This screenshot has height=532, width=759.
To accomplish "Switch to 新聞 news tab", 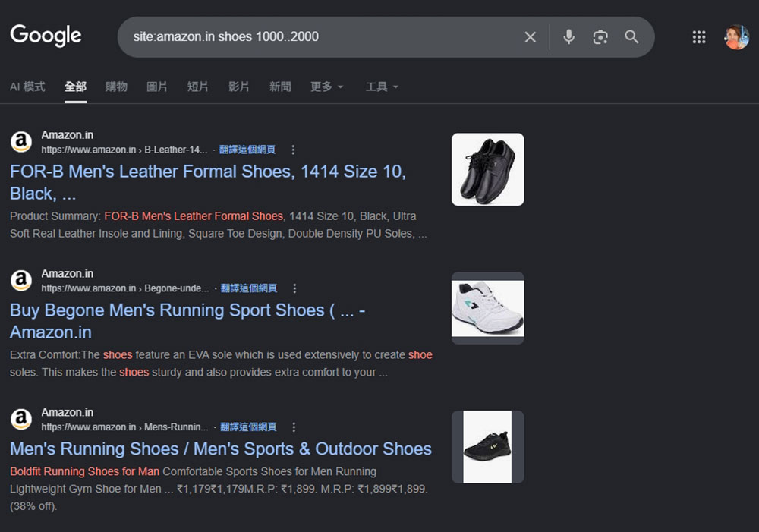I will pos(280,87).
